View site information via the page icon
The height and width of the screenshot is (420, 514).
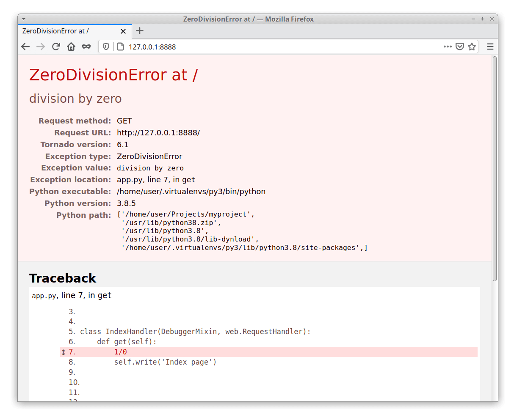coord(120,47)
